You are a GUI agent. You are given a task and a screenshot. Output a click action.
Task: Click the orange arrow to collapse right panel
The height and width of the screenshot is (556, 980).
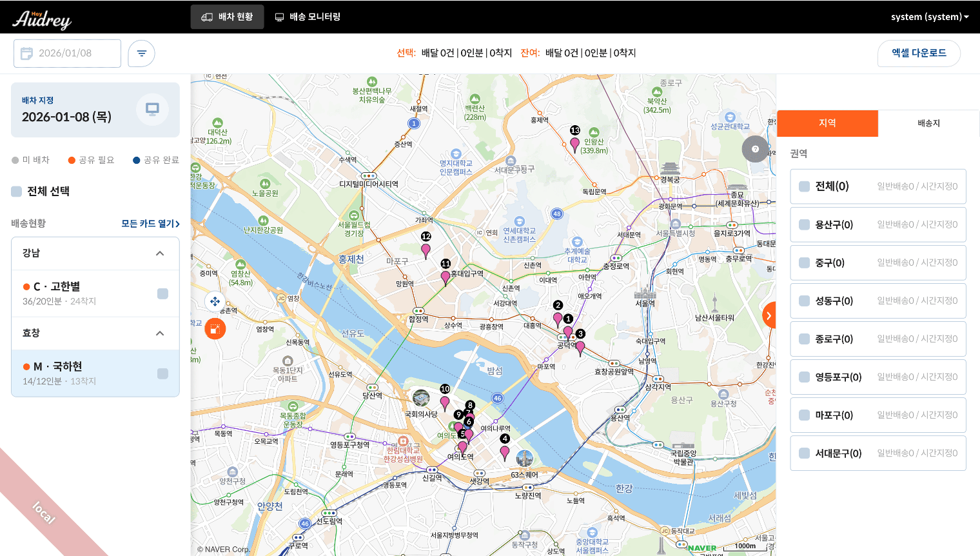[769, 315]
